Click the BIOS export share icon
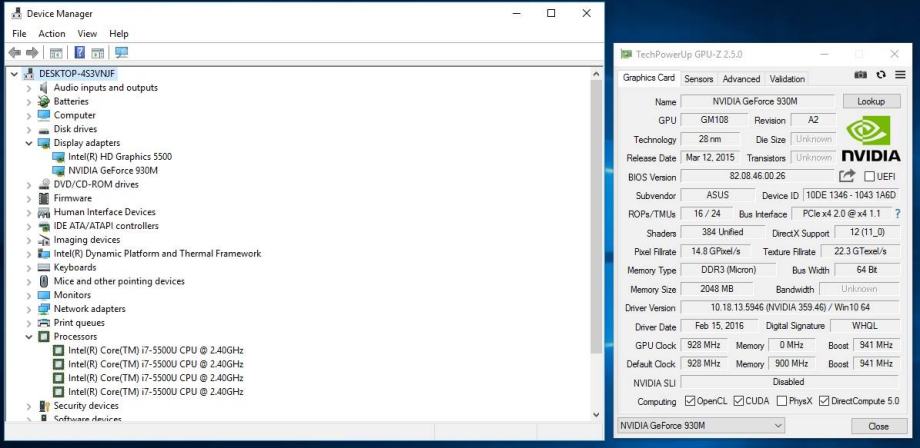Screen dimensions: 920x448 pyautogui.click(x=847, y=176)
